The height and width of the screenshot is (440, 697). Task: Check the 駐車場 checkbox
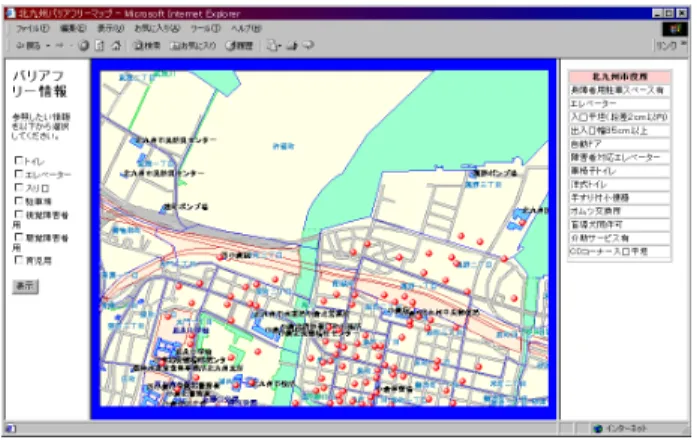point(19,201)
